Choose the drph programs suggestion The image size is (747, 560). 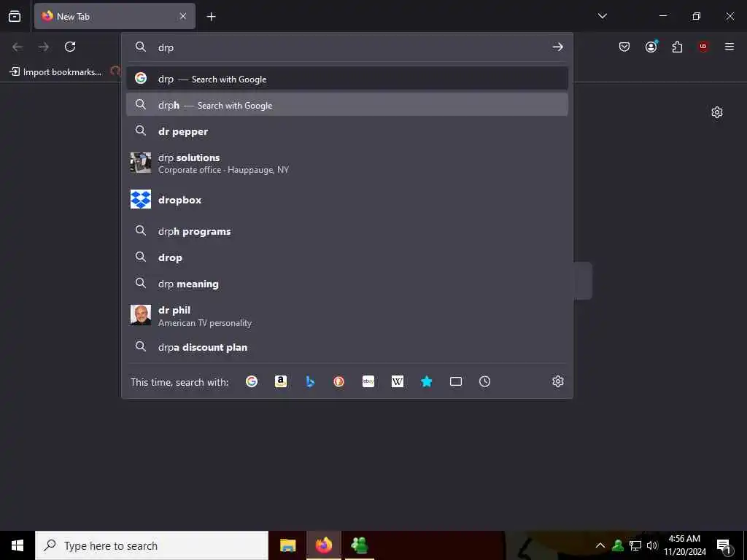(347, 231)
